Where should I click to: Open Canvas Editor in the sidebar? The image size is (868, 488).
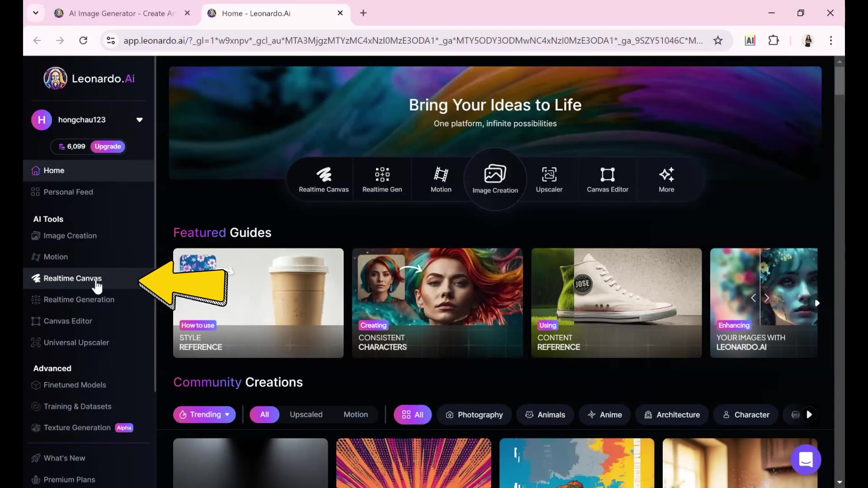[89, 321]
